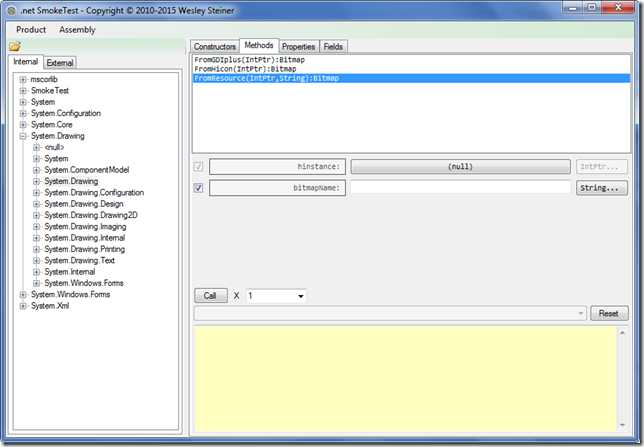Viewport: 644px width, 447px height.
Task: Click the hinstance label field
Action: [277, 166]
